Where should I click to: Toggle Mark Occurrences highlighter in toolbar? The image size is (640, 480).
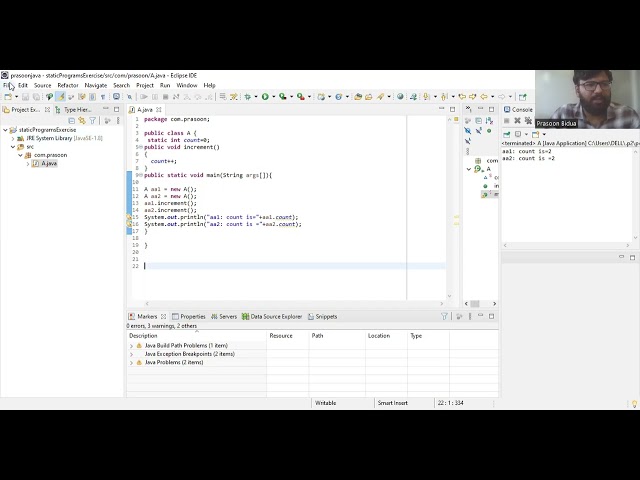click(60, 97)
